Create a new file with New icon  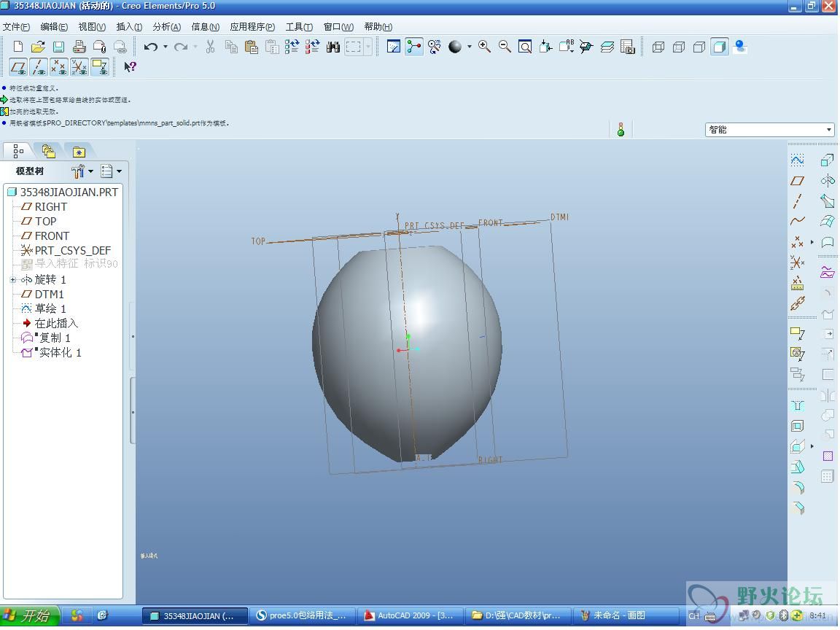point(17,47)
